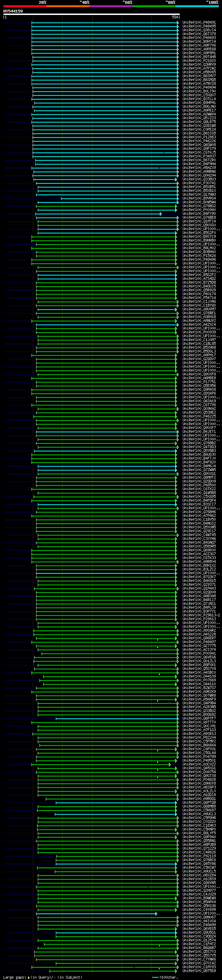222x980 pixels.
Task: Click label UniRef100_A9UCL3
Action: 199,814
